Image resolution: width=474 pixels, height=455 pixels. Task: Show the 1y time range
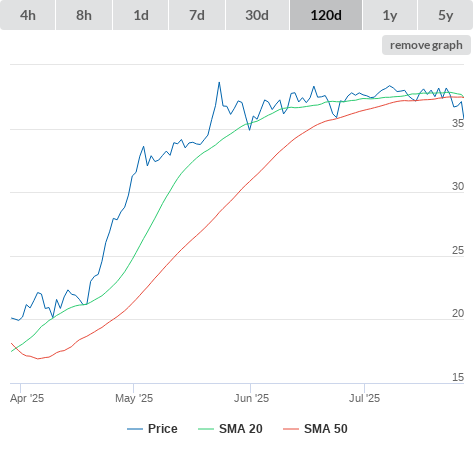(x=390, y=15)
